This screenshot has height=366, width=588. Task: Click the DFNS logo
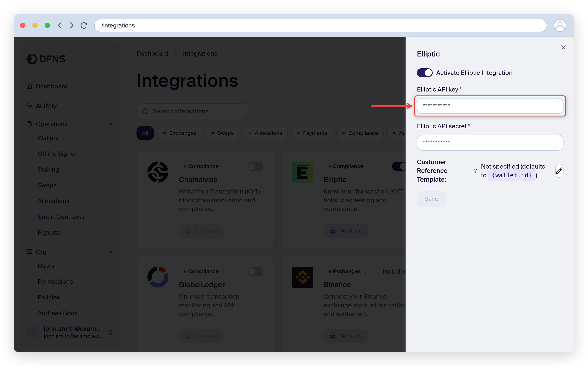46,59
